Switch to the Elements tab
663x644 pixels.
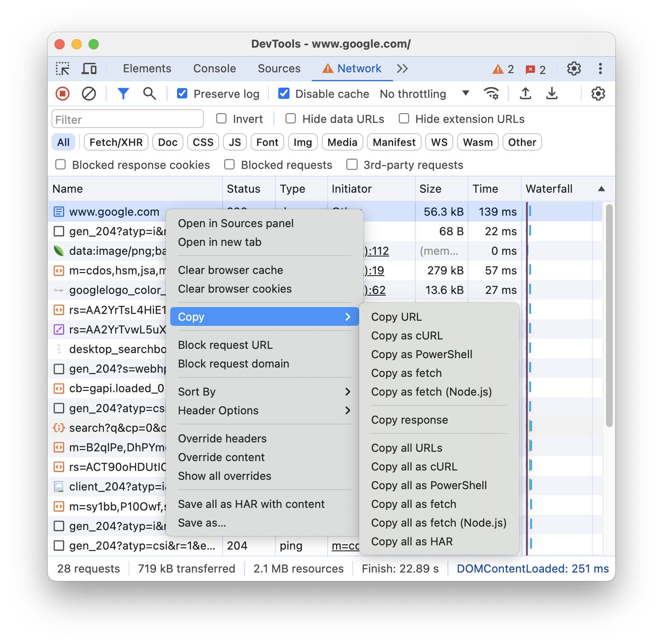(x=147, y=68)
